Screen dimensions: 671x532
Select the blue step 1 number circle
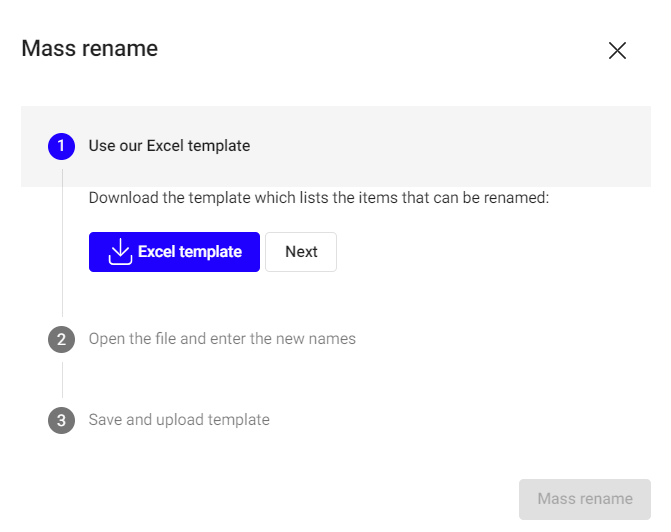tap(61, 146)
